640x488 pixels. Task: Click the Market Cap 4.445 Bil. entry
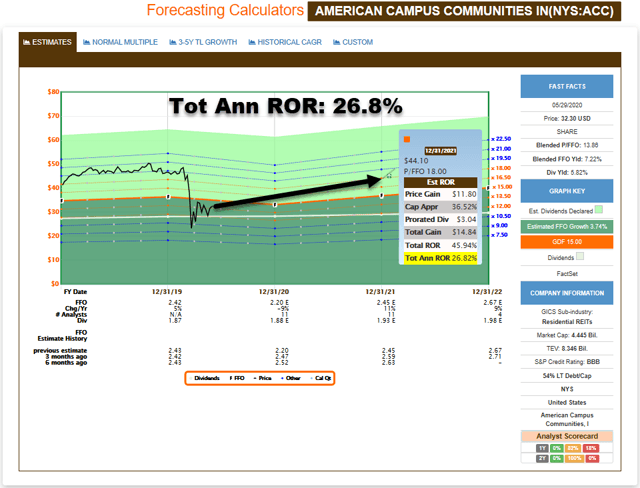click(567, 335)
